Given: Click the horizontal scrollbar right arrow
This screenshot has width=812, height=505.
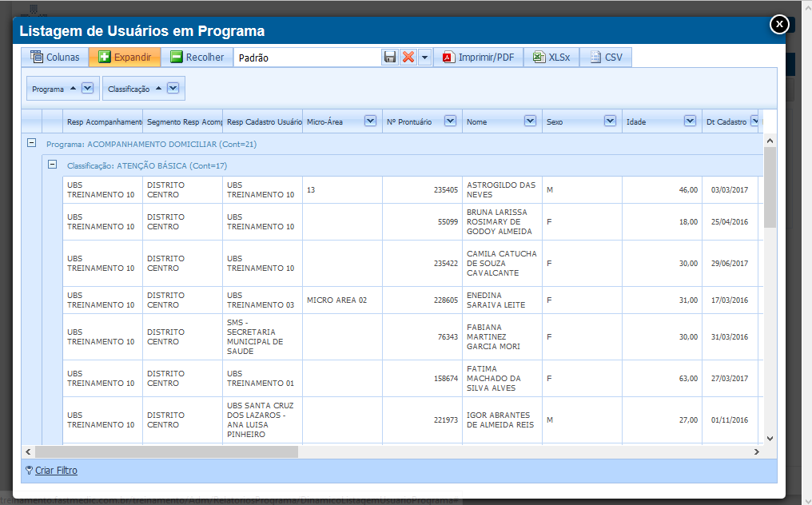Looking at the screenshot, I should [x=757, y=451].
